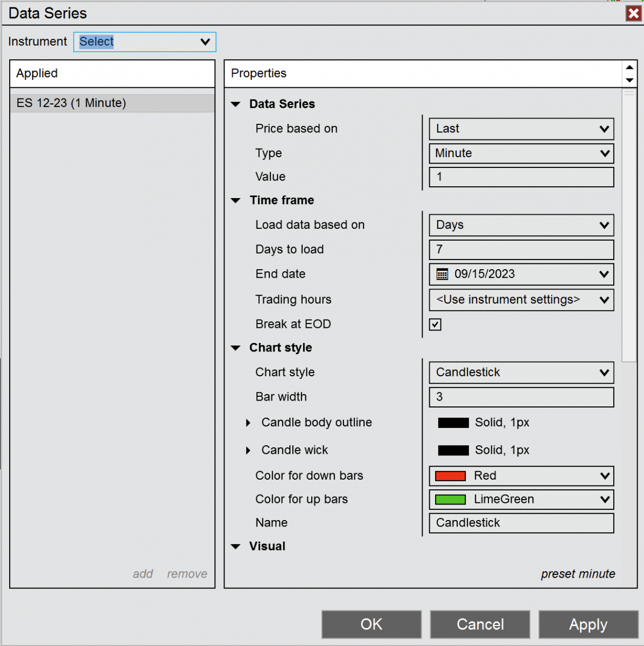Click the add link

tap(143, 574)
